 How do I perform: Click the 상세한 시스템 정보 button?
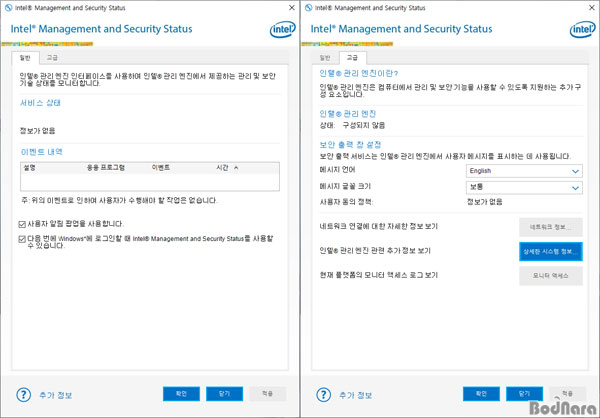pos(550,250)
